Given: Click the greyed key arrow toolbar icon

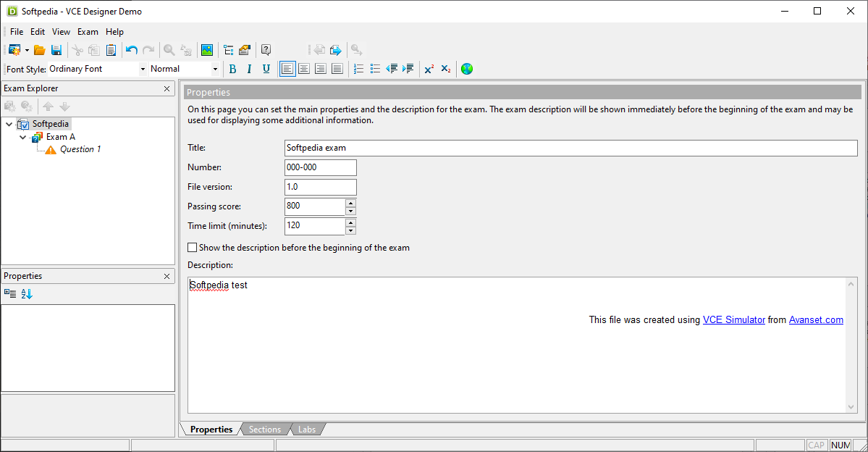Looking at the screenshot, I should point(356,51).
